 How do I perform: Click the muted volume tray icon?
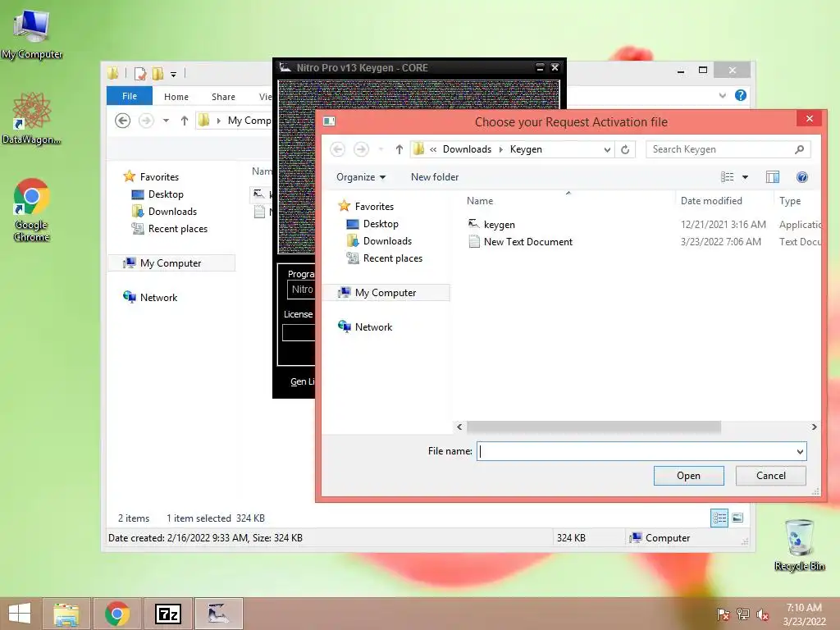click(x=762, y=614)
